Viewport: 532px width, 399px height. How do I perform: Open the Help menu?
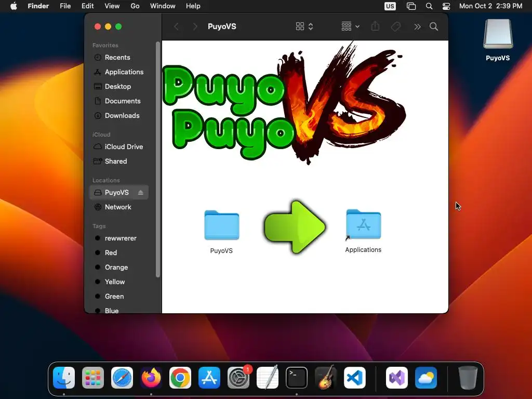(x=193, y=6)
